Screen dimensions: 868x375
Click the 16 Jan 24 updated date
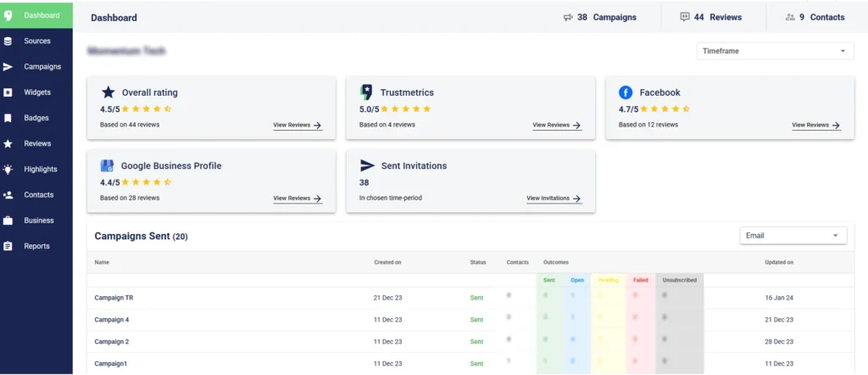click(x=779, y=298)
